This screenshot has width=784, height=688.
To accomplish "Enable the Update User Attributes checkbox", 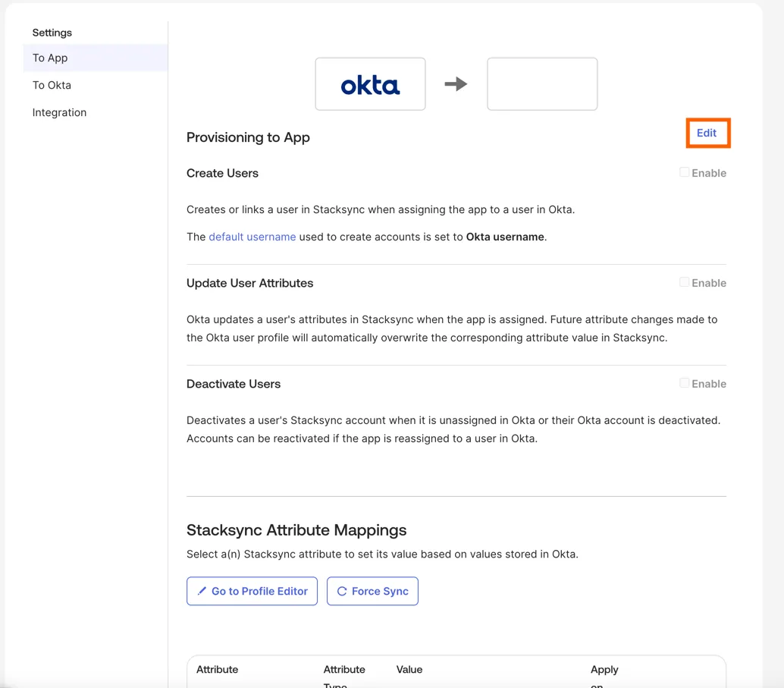I will coord(684,282).
